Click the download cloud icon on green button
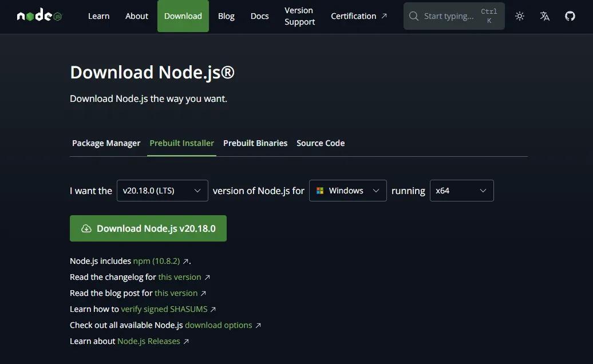This screenshot has width=593, height=364. coord(86,228)
